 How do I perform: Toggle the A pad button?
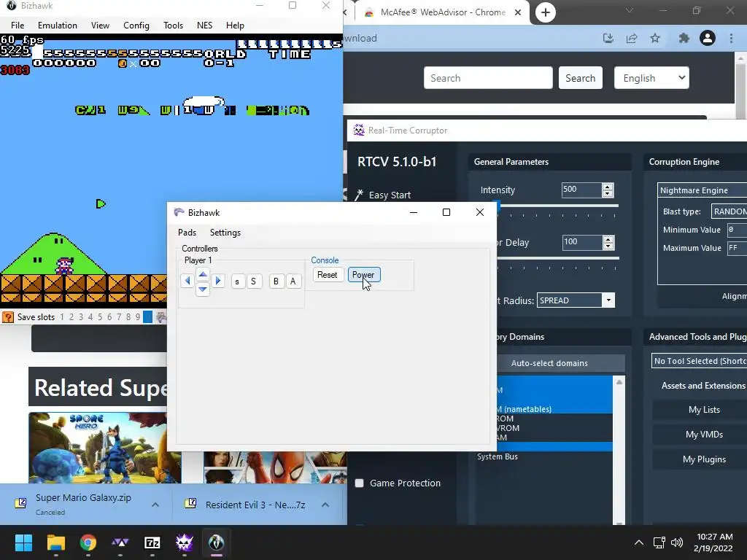[x=293, y=281]
